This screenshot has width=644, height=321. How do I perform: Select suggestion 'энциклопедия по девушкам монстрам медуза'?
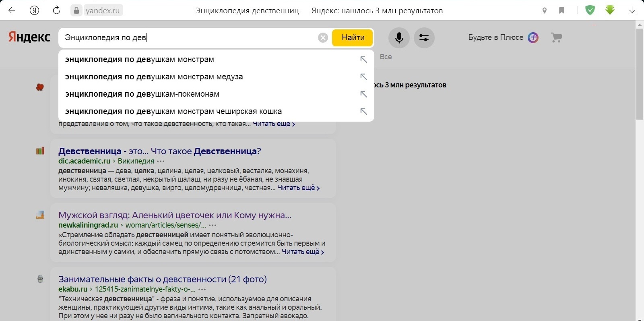(216, 77)
